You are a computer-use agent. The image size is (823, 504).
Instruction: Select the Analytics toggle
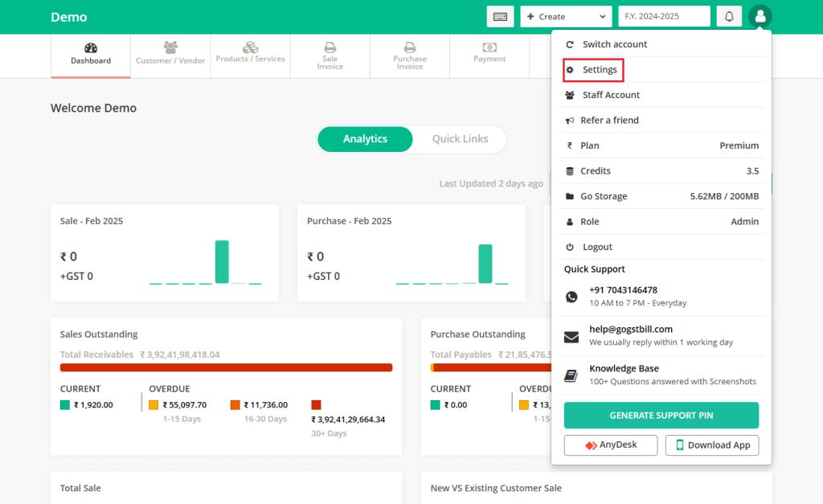click(366, 138)
